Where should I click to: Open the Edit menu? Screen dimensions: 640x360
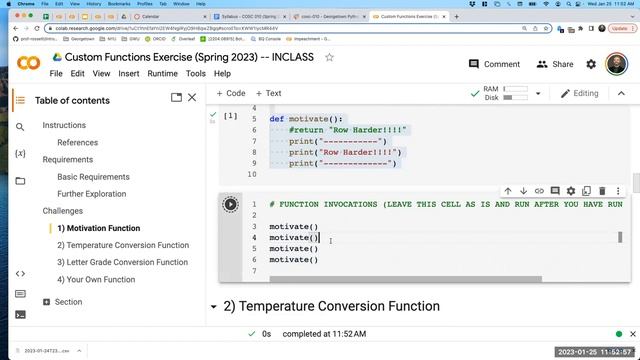tap(77, 73)
